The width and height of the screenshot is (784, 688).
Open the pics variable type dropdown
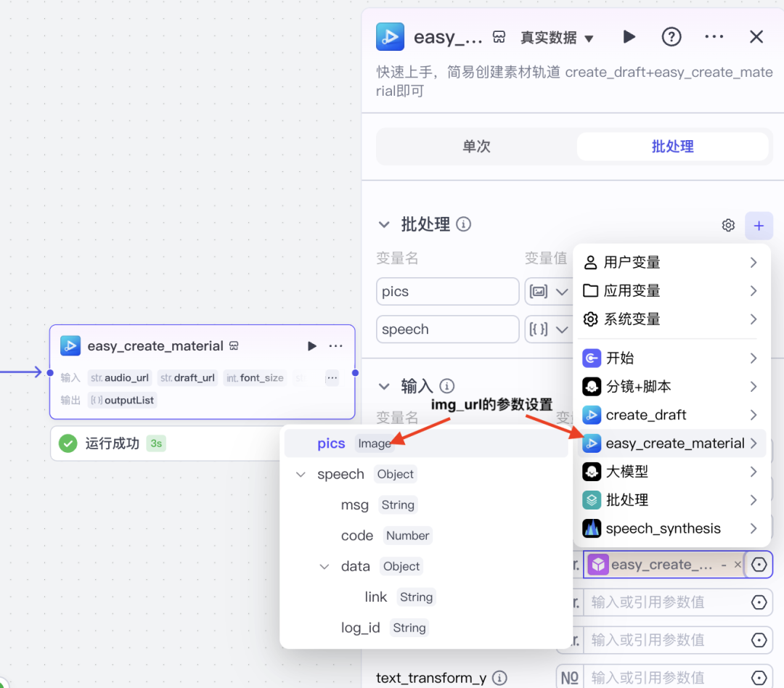[x=549, y=292]
